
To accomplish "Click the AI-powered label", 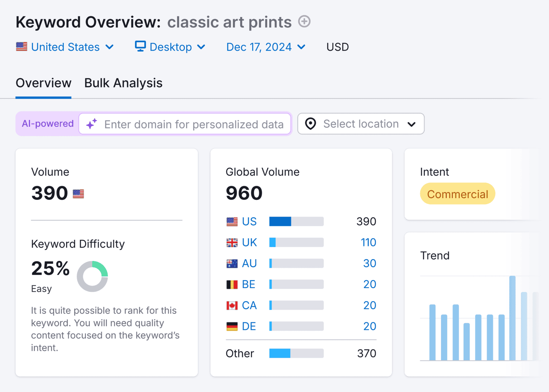I will point(47,124).
